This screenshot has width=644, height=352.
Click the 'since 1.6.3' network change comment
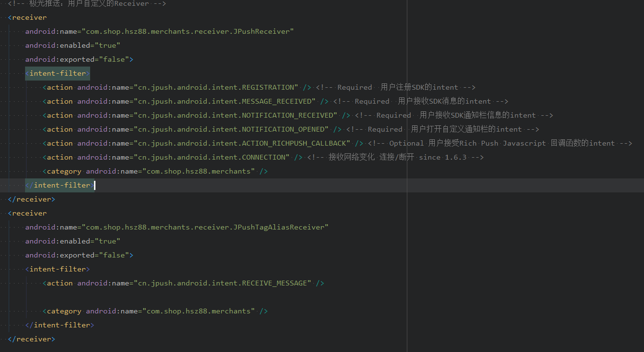(395, 157)
